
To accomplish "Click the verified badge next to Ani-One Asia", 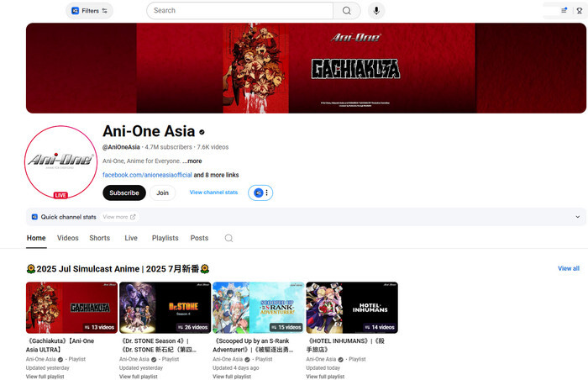I will click(x=202, y=132).
